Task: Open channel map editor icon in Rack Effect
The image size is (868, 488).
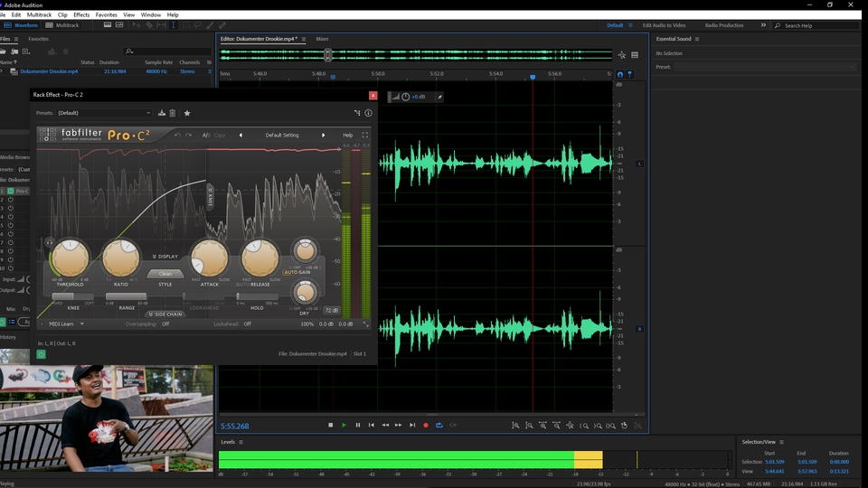Action: pos(357,113)
